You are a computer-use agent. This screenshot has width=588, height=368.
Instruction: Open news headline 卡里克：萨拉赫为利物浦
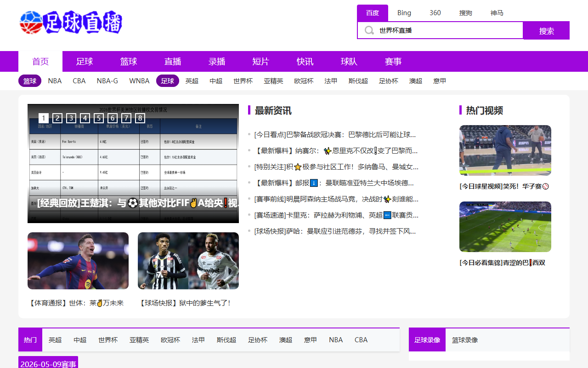(x=336, y=215)
